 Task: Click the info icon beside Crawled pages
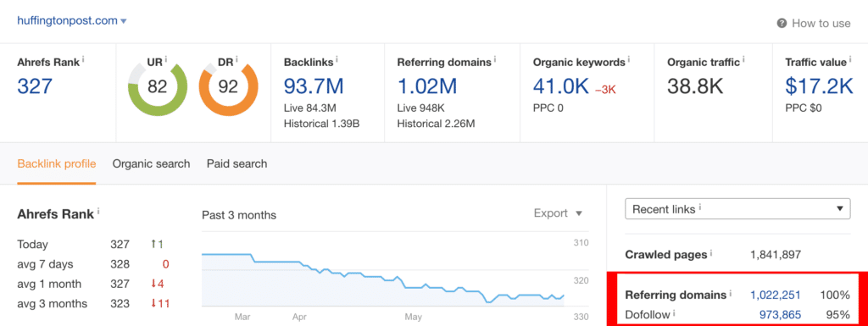pyautogui.click(x=711, y=254)
